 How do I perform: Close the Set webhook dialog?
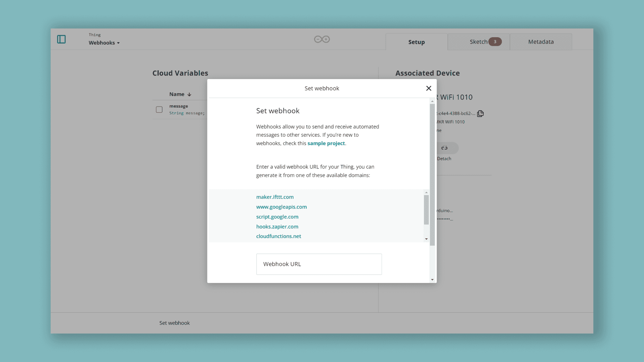(x=428, y=88)
